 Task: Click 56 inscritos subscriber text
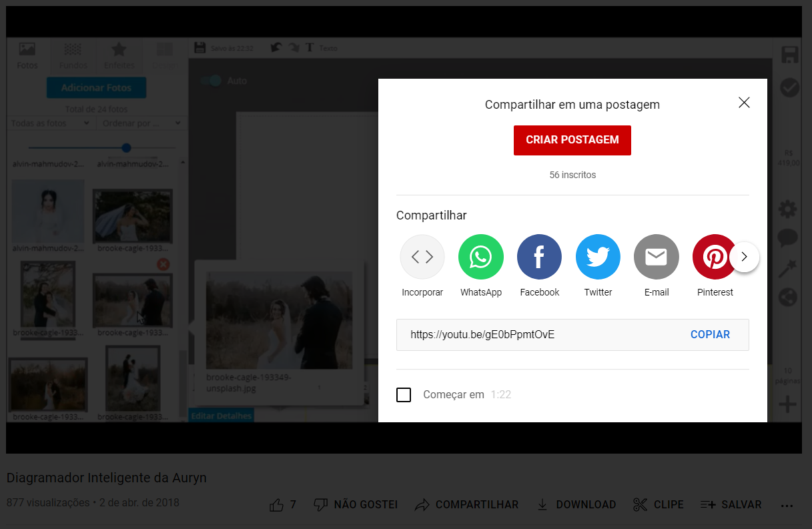pyautogui.click(x=572, y=175)
